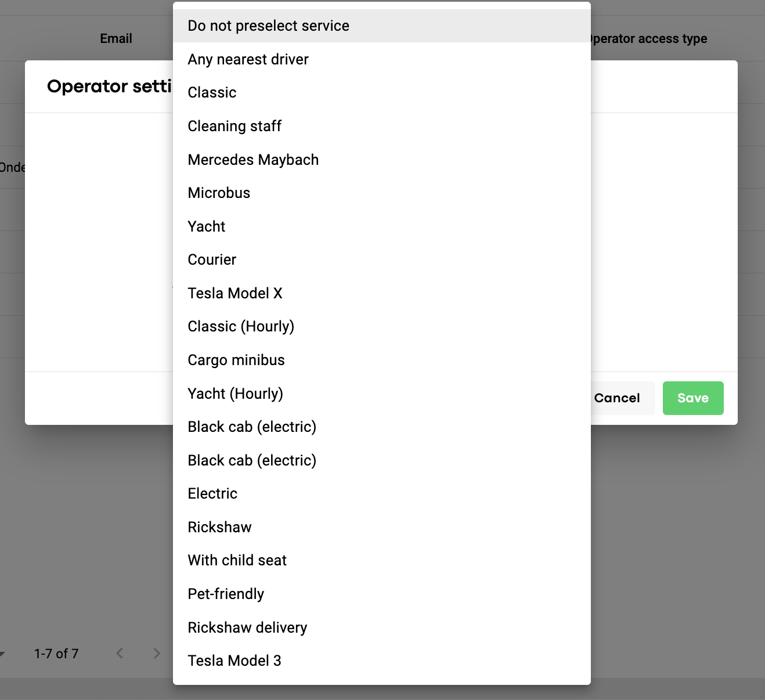Choose Cargo minibus service

[x=236, y=360]
